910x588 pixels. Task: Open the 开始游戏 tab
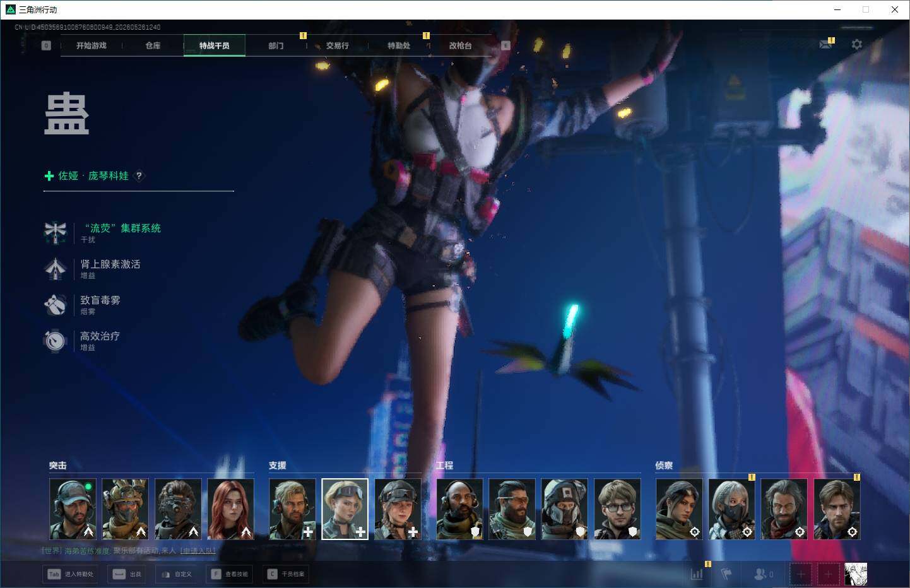(x=92, y=45)
